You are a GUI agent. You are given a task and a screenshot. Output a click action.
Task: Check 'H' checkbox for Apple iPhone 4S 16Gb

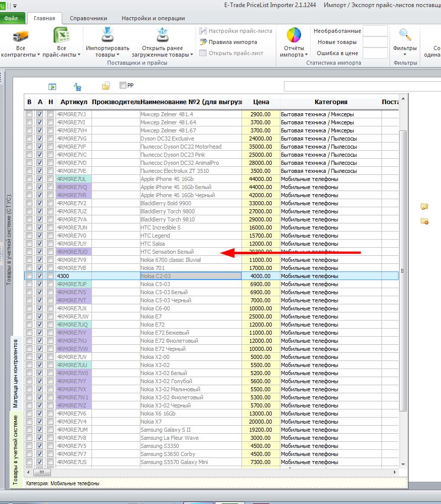(50, 179)
